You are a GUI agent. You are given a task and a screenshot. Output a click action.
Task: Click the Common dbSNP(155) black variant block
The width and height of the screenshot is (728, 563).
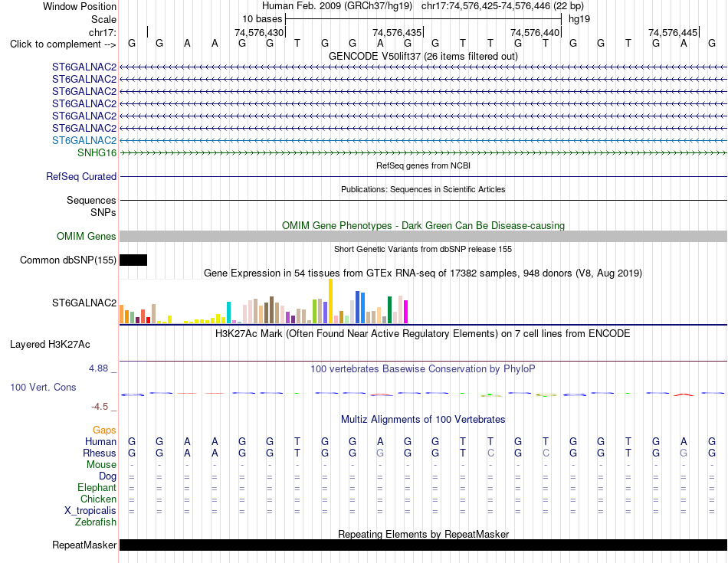click(x=133, y=260)
